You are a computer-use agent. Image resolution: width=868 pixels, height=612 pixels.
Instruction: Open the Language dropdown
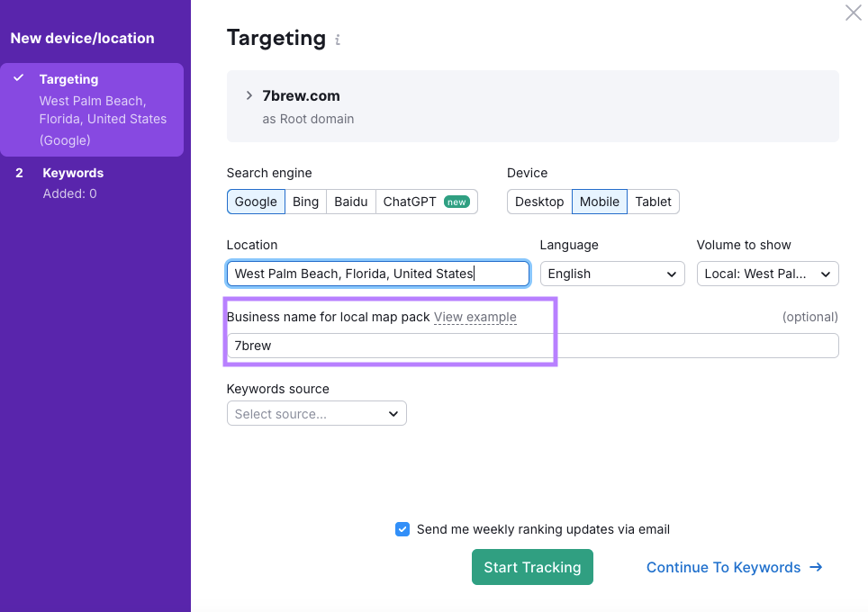(611, 274)
